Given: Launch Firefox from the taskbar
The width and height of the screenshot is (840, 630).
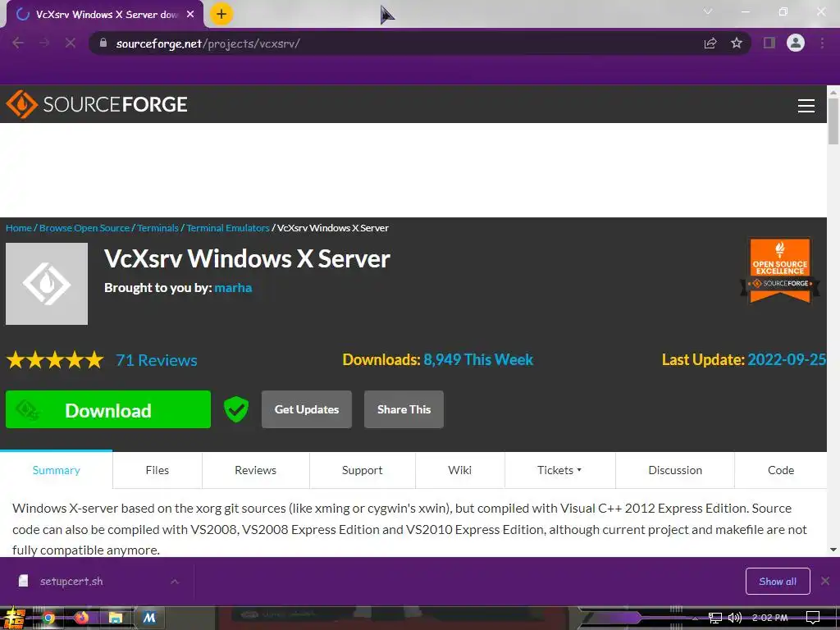Looking at the screenshot, I should pyautogui.click(x=81, y=619).
